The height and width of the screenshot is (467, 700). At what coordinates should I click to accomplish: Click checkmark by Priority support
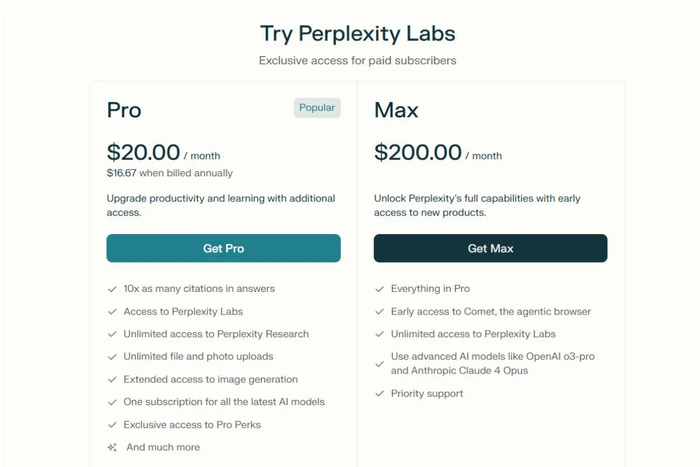pyautogui.click(x=380, y=394)
